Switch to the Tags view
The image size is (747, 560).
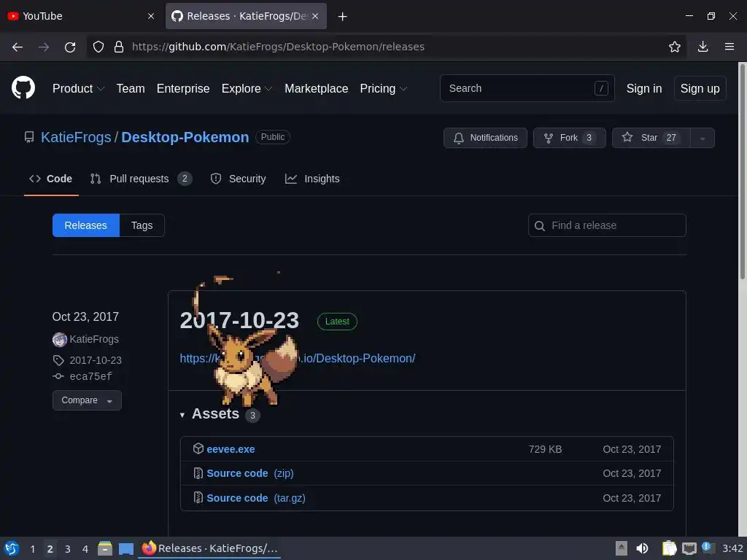pyautogui.click(x=142, y=225)
